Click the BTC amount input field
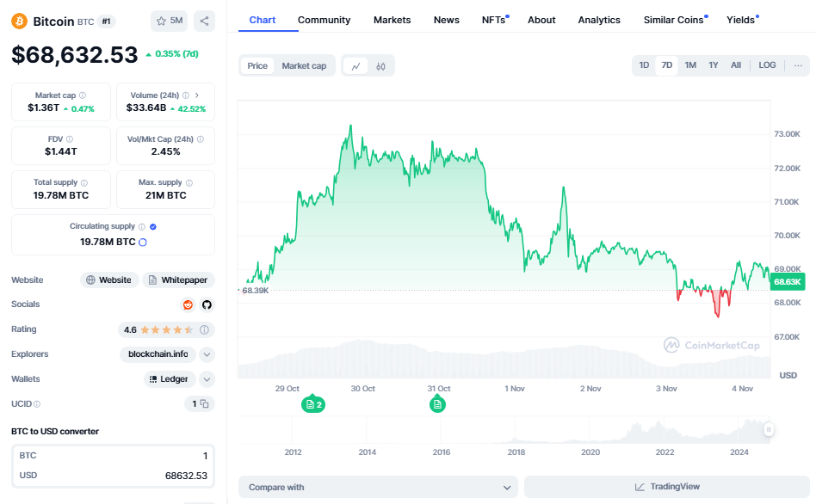The image size is (816, 504). [x=113, y=456]
